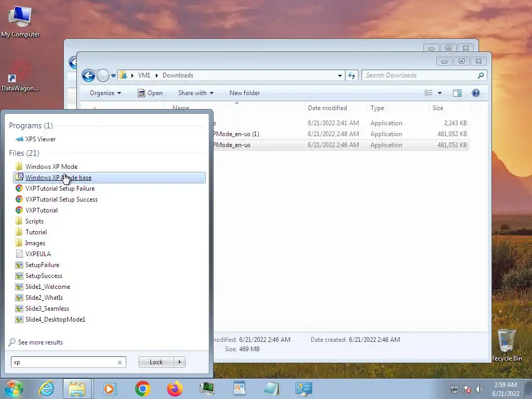The image size is (532, 399).
Task: Click New folder in Explorer toolbar
Action: [245, 93]
